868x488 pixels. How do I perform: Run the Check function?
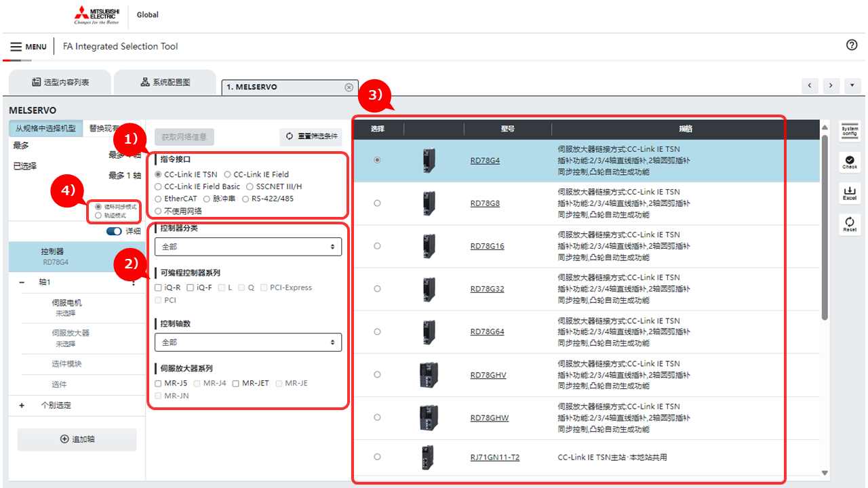pos(850,161)
